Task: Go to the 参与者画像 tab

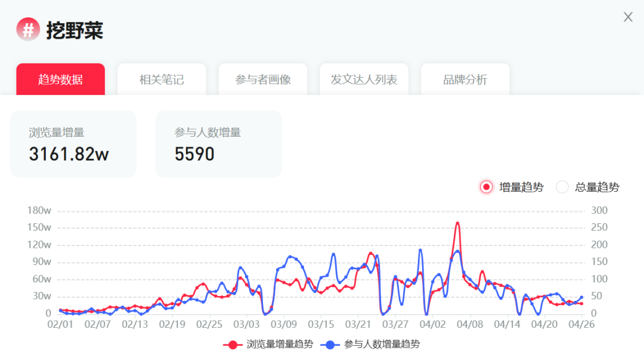Action: 263,79
